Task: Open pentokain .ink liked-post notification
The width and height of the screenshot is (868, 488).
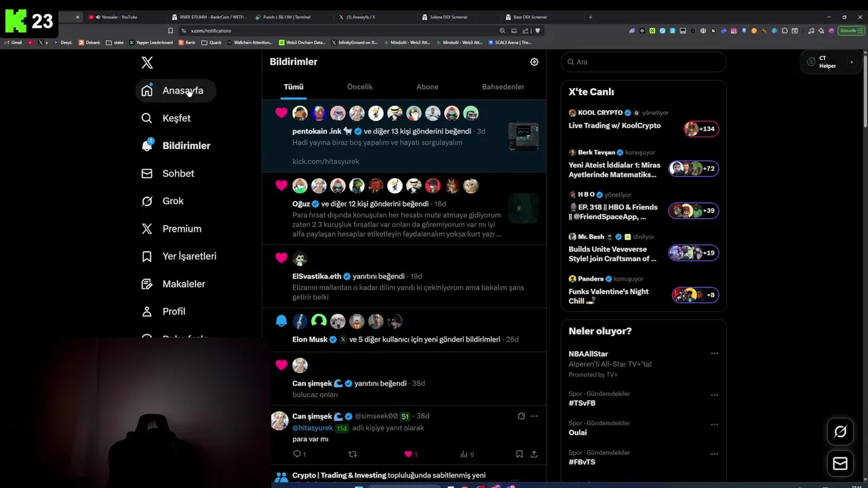Action: coord(404,136)
